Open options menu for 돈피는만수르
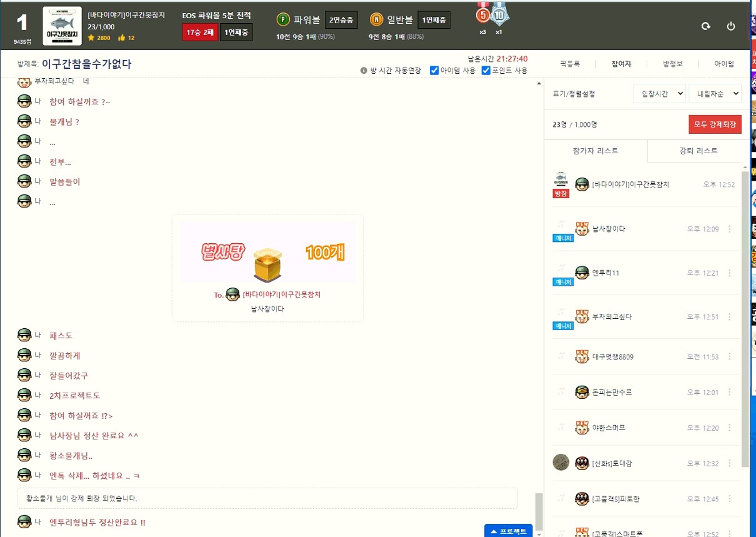This screenshot has width=756, height=537. (x=730, y=392)
